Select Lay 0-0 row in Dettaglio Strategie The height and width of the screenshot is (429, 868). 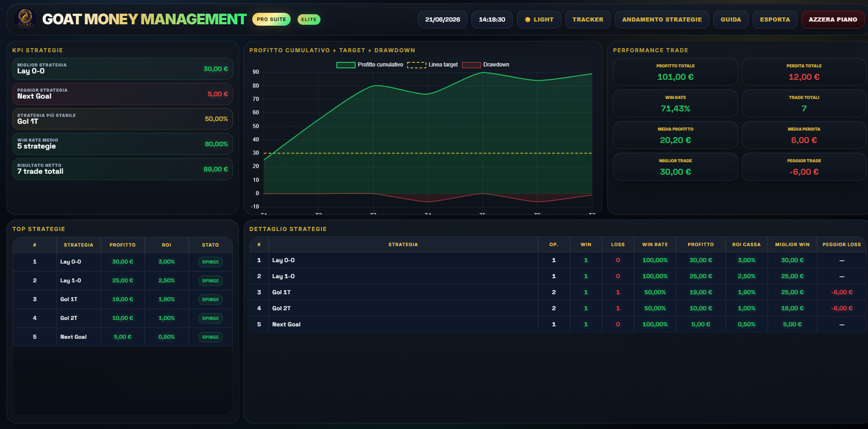click(x=558, y=260)
